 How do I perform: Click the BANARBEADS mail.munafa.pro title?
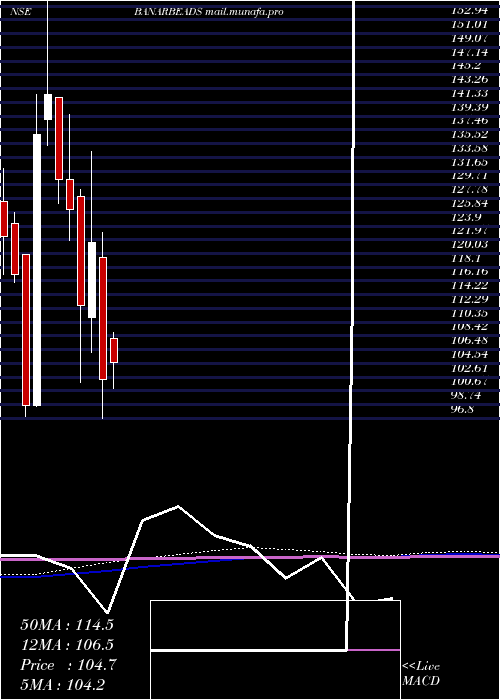click(208, 12)
